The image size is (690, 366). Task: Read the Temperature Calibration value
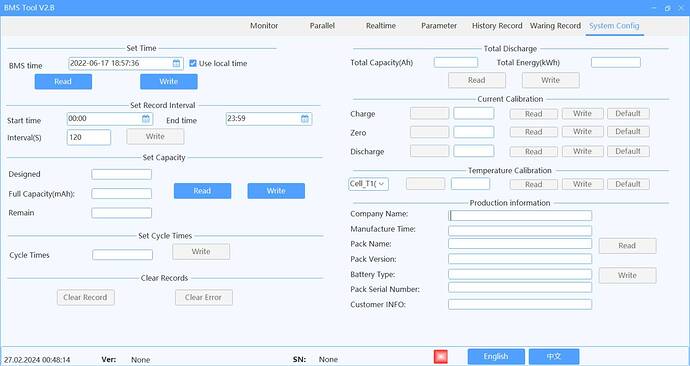point(534,185)
